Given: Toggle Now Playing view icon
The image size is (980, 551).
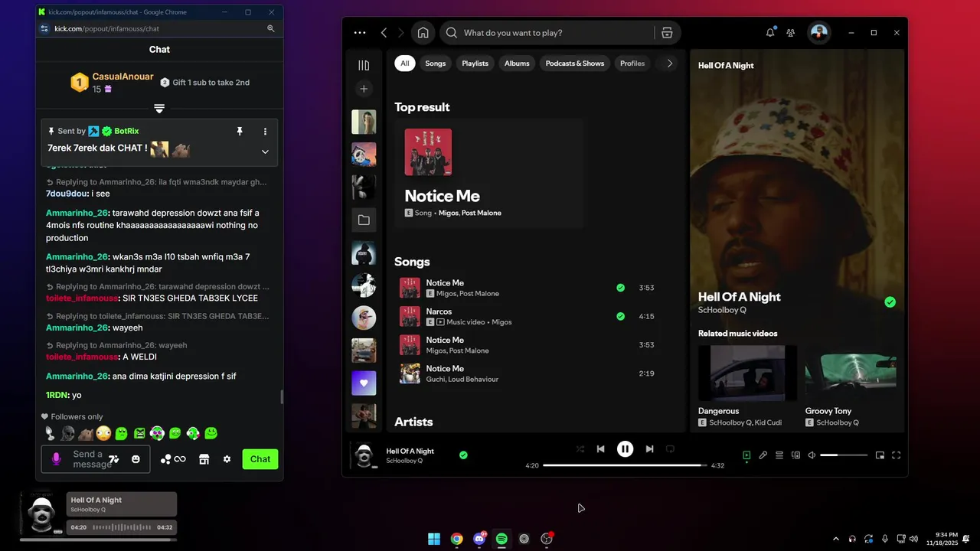Looking at the screenshot, I should coord(746,455).
